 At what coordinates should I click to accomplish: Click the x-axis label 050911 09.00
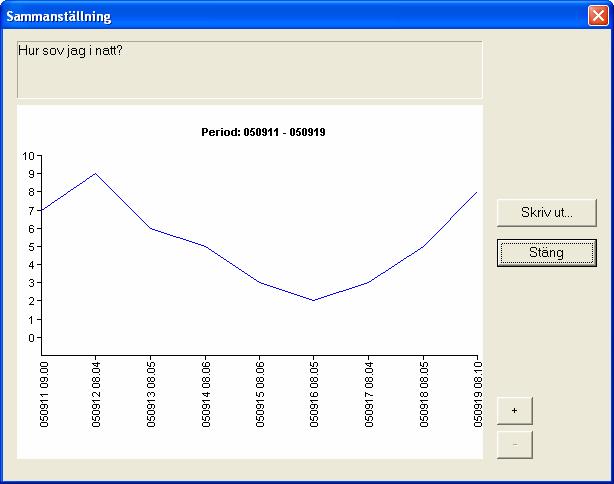point(44,394)
